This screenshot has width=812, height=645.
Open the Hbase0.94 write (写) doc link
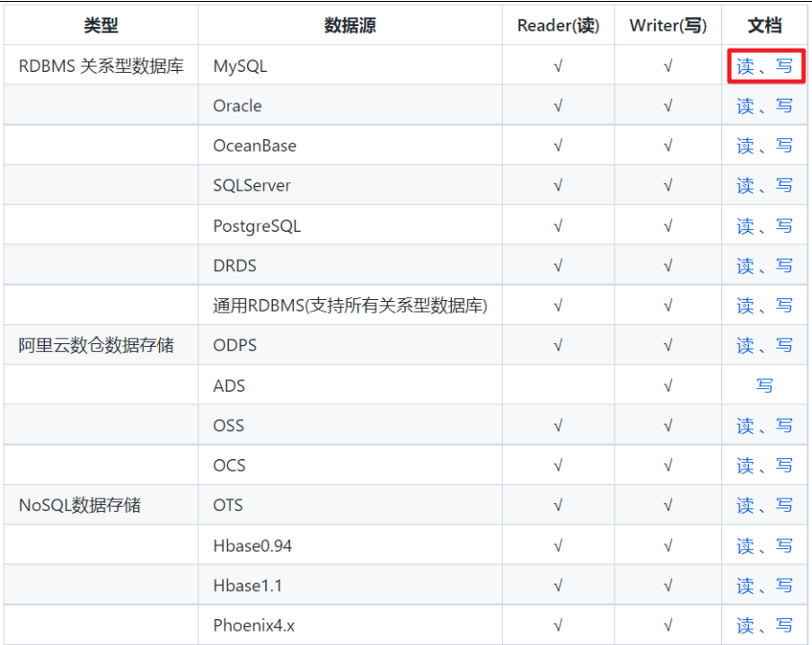784,546
